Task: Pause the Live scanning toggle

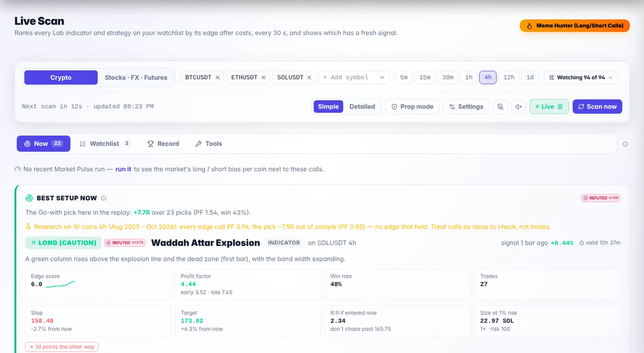Action: tap(549, 107)
